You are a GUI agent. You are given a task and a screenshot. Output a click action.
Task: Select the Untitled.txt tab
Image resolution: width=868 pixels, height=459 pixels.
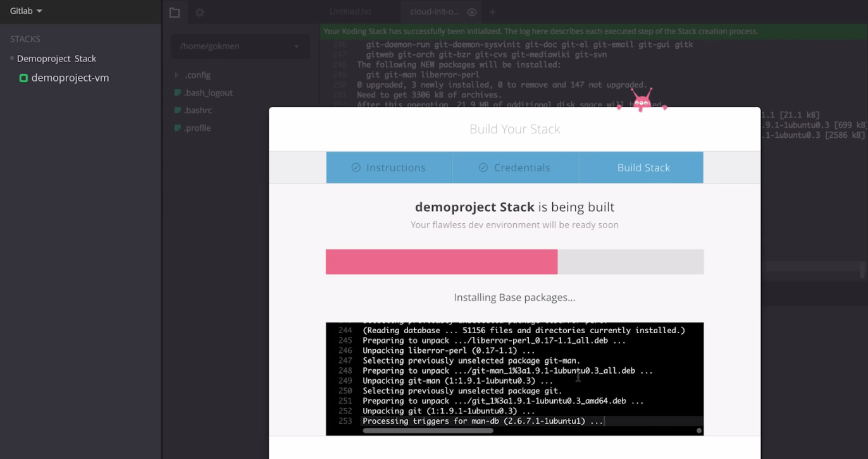point(350,11)
